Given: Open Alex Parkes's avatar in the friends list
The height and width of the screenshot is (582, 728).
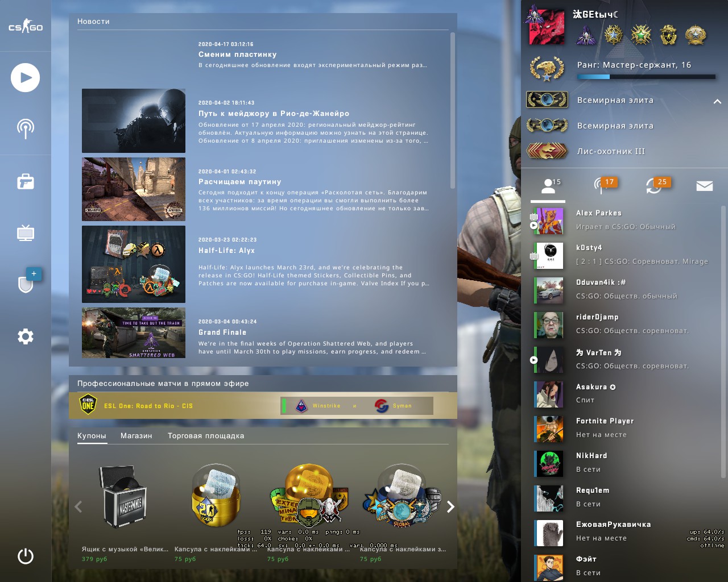Looking at the screenshot, I should point(549,221).
